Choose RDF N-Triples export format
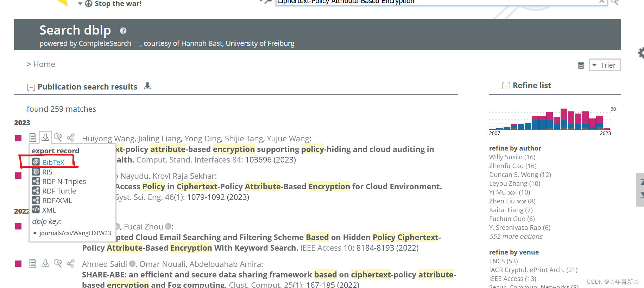644x288 pixels. coord(64,182)
